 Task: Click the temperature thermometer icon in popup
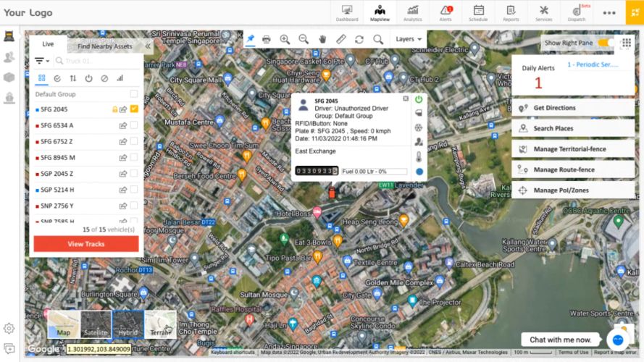419,156
